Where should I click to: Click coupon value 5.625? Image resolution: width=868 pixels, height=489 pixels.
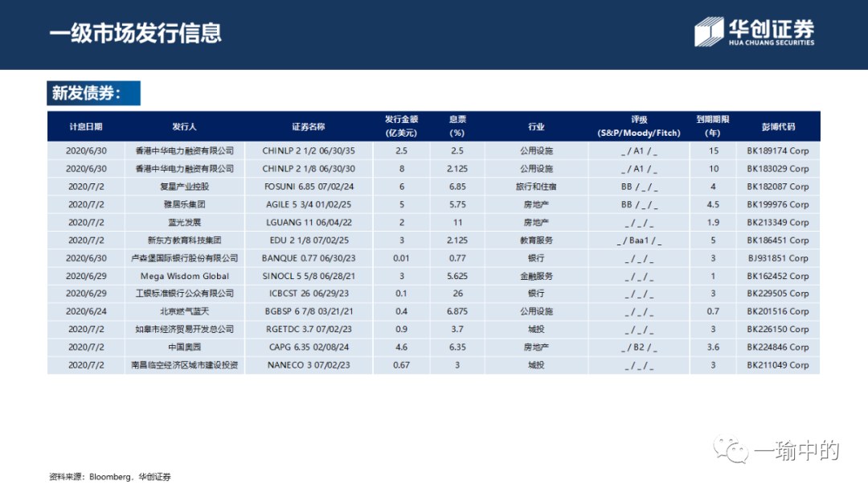pyautogui.click(x=457, y=276)
